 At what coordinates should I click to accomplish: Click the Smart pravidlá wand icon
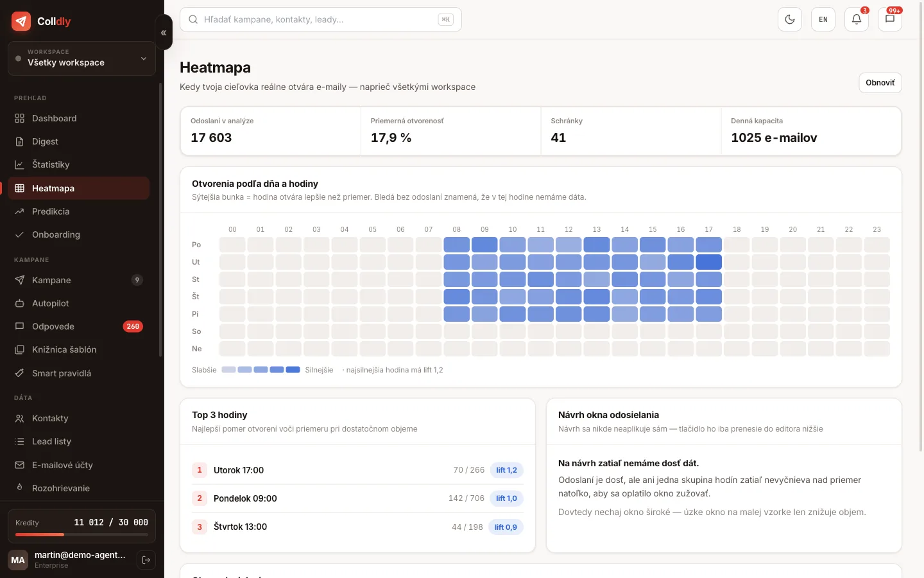19,373
